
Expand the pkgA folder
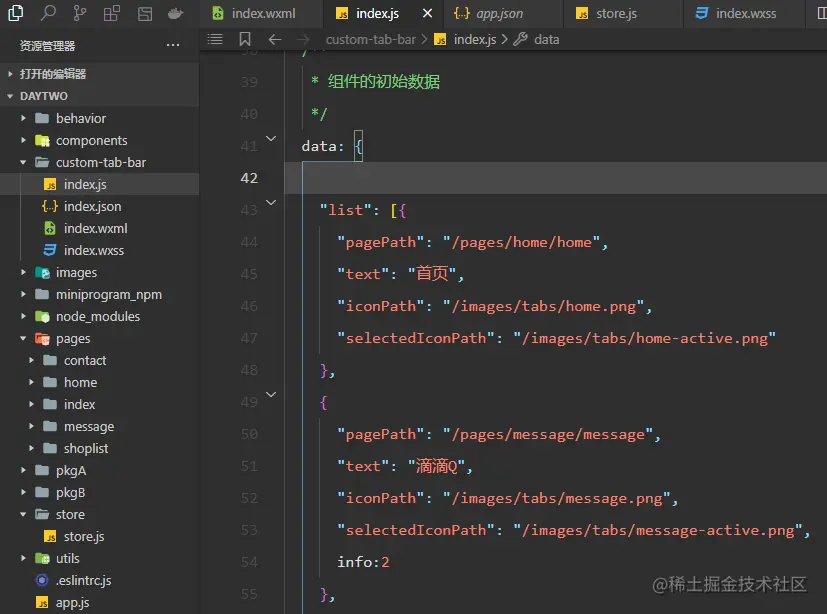tap(70, 470)
